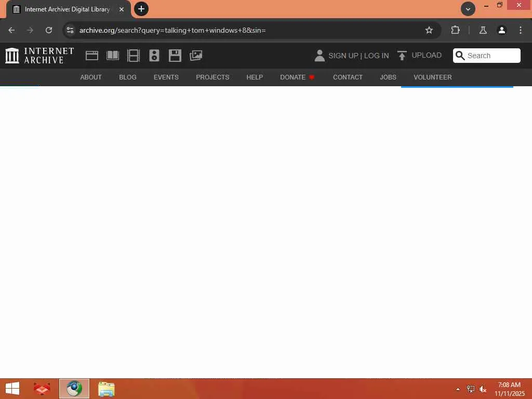Open the Internet Archive home logo
532x399 pixels.
39,55
